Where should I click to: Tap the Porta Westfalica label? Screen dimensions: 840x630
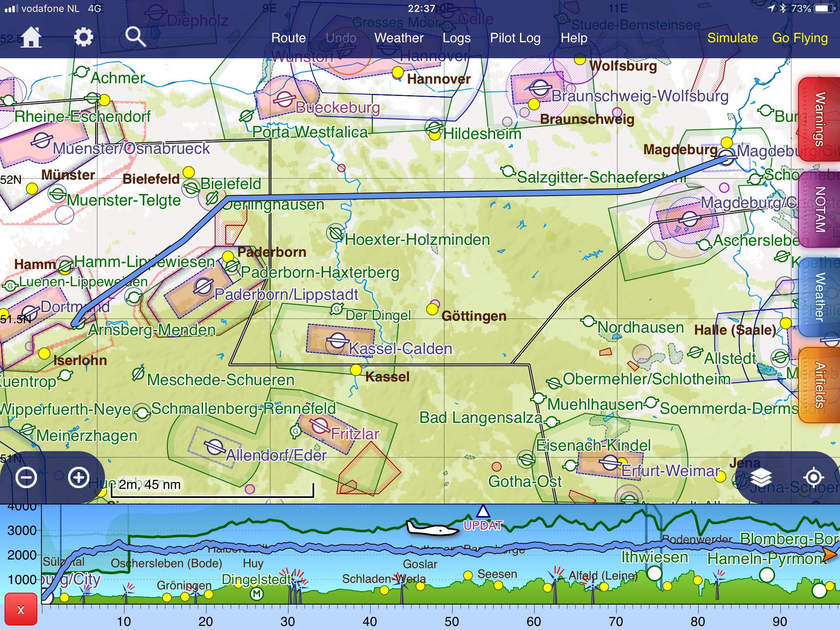[x=310, y=132]
